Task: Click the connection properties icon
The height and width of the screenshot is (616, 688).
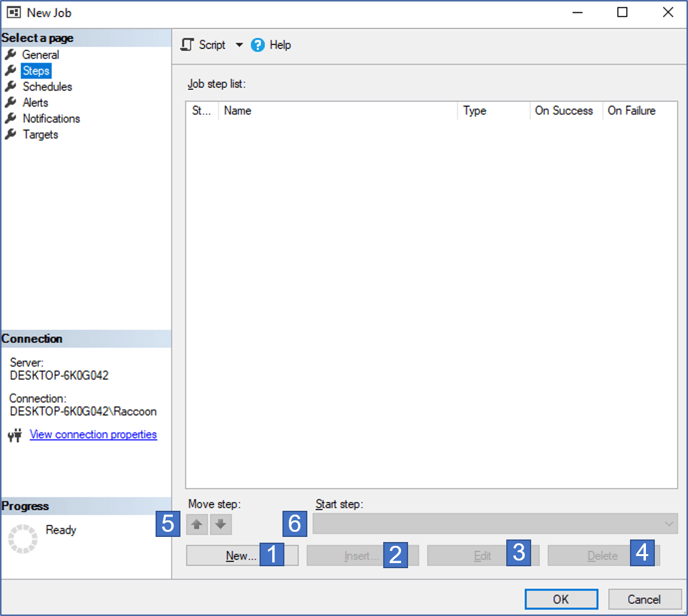Action: (15, 435)
